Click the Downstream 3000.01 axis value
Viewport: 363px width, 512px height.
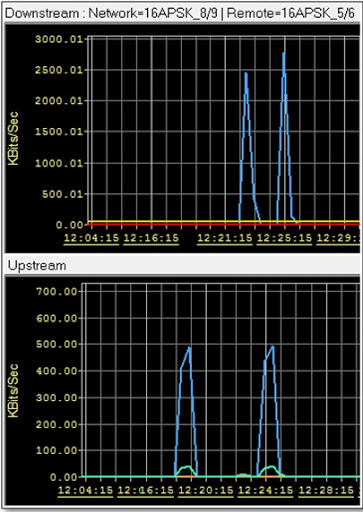[x=59, y=39]
